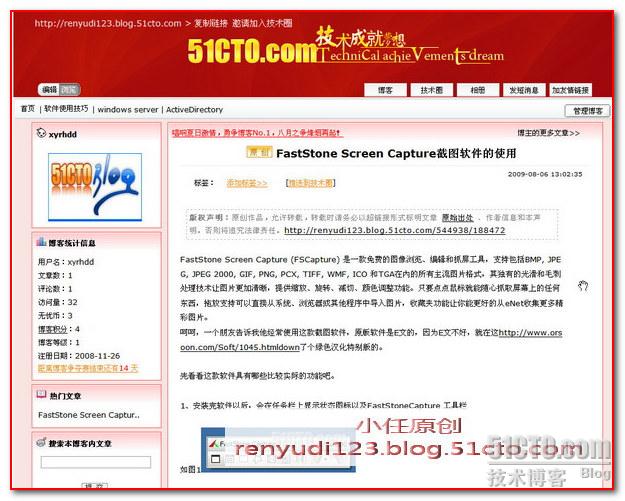
Task: Click the 管理博客 button
Action: (588, 111)
